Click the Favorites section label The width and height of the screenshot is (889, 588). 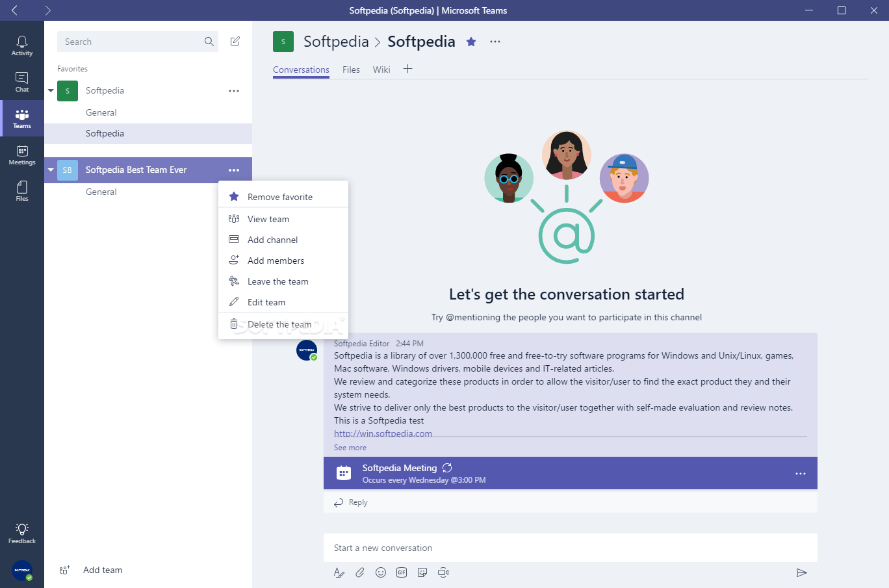72,69
